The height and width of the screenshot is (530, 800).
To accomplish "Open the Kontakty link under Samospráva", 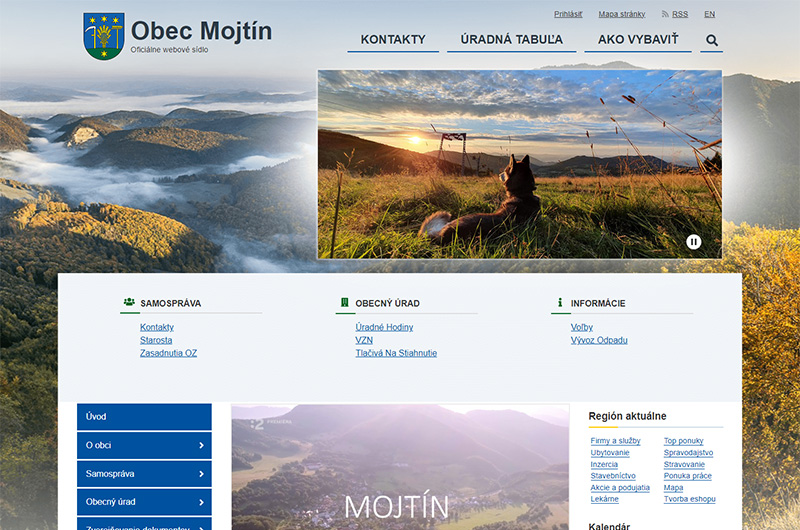I will click(x=157, y=327).
